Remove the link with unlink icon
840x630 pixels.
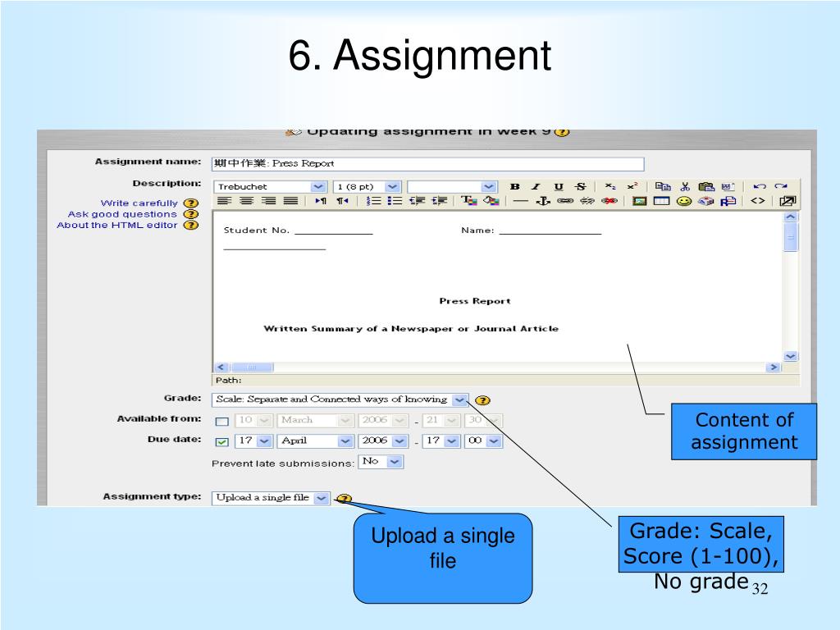click(587, 201)
